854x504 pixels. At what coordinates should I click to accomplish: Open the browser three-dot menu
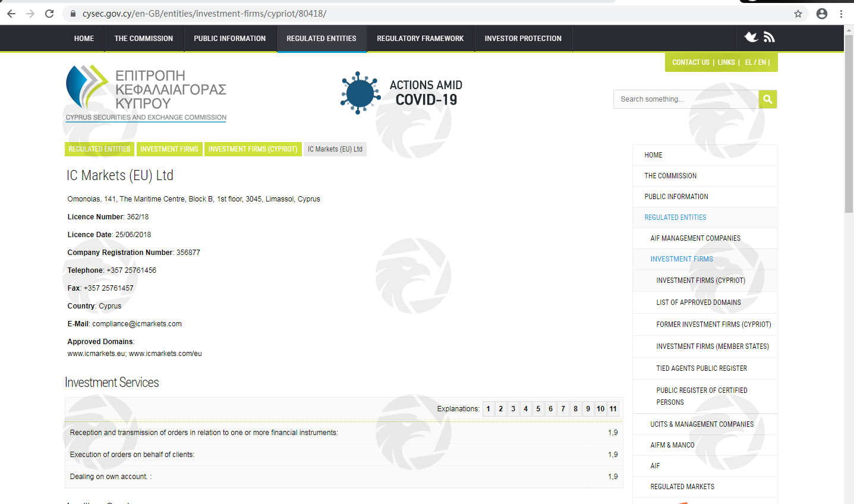point(841,14)
